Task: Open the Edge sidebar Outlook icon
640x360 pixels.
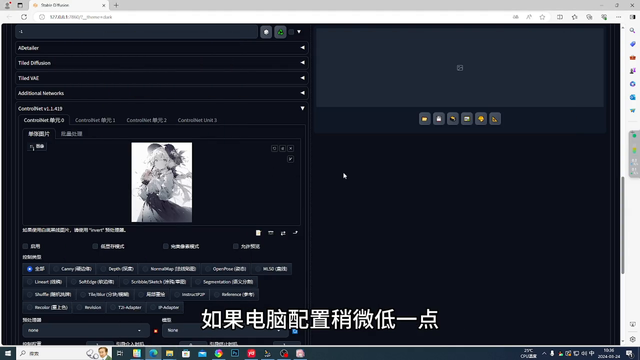Action: pyautogui.click(x=632, y=97)
